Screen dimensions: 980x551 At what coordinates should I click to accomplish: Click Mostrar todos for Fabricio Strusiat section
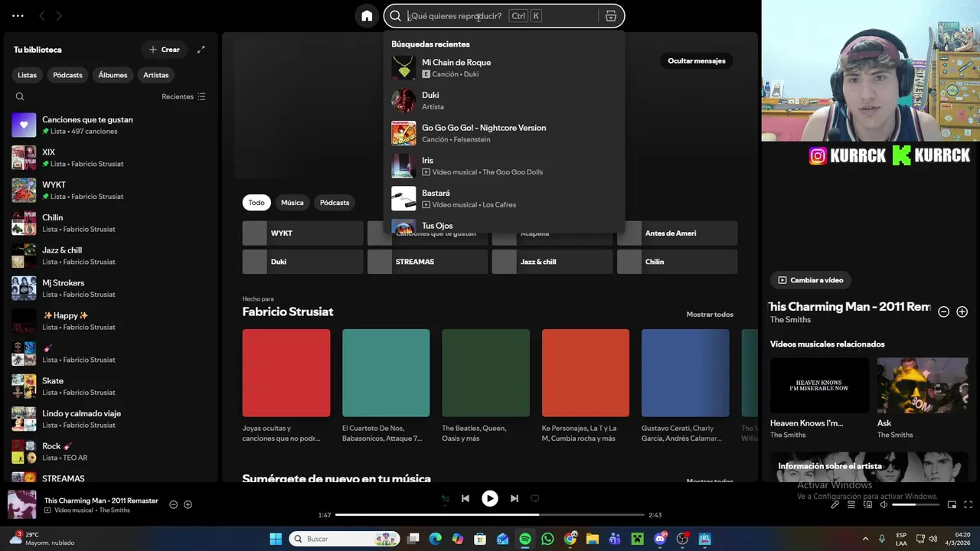[710, 315]
